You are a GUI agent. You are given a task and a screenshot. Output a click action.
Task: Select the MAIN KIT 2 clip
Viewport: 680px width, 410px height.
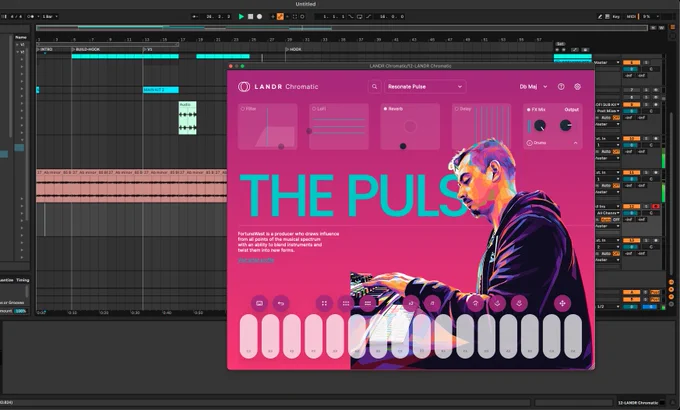[x=161, y=90]
